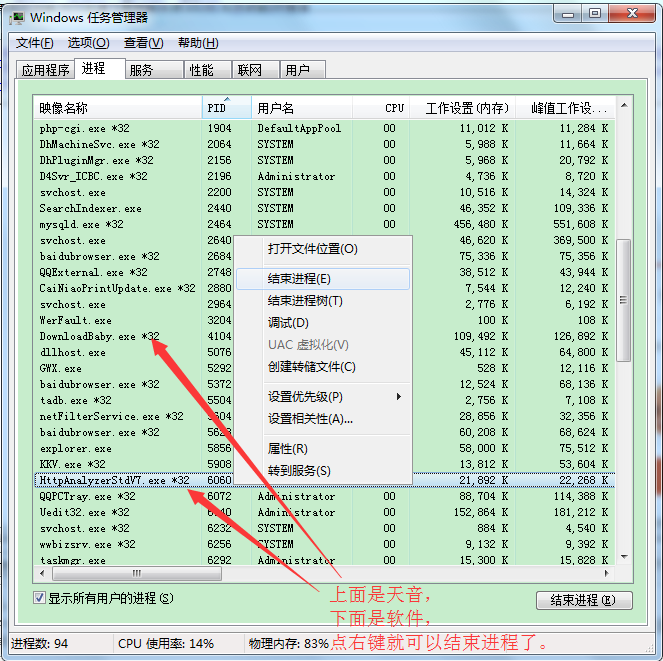Choose 打开文件位置(O) from context menu
Image resolution: width=663 pixels, height=661 pixels.
tap(312, 249)
